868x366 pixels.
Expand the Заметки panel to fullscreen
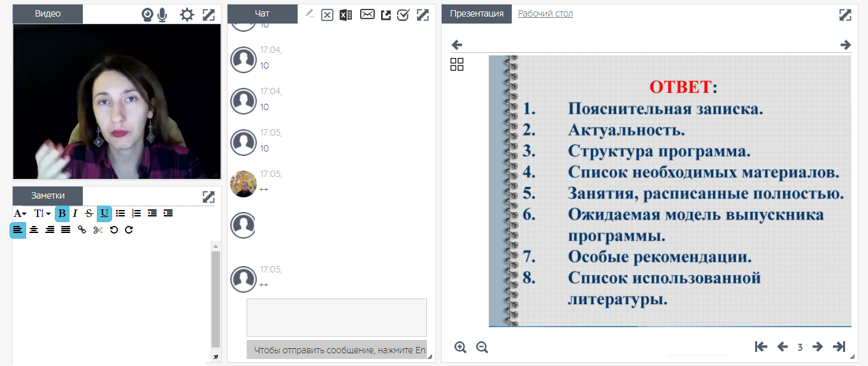pyautogui.click(x=208, y=197)
